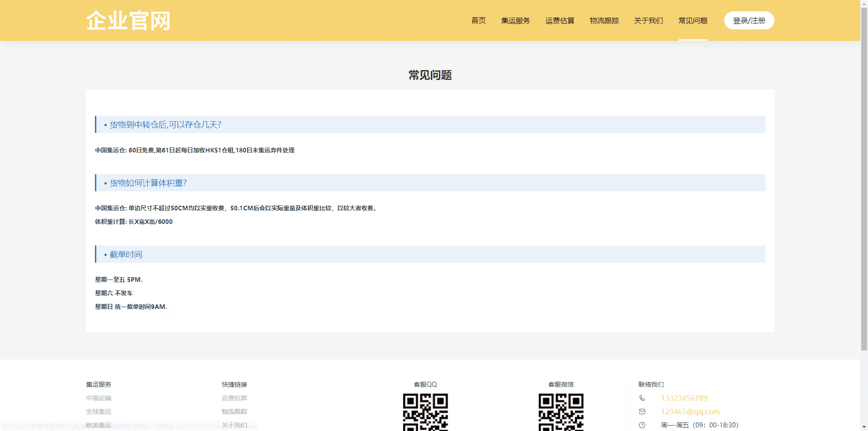This screenshot has height=431, width=868.
Task: Click the answer text starting 中国集运仓: 60日免费
Action: click(x=195, y=150)
